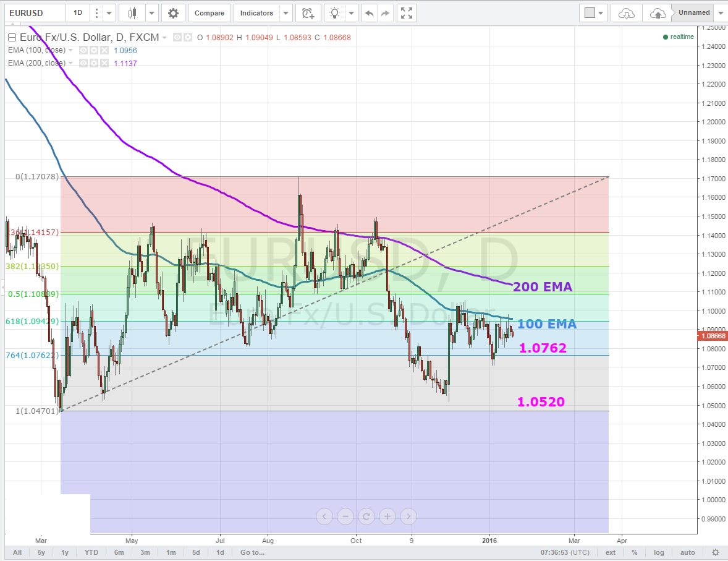Click the add alert clock icon
Viewport: 728px width, 561px height.
tap(308, 13)
